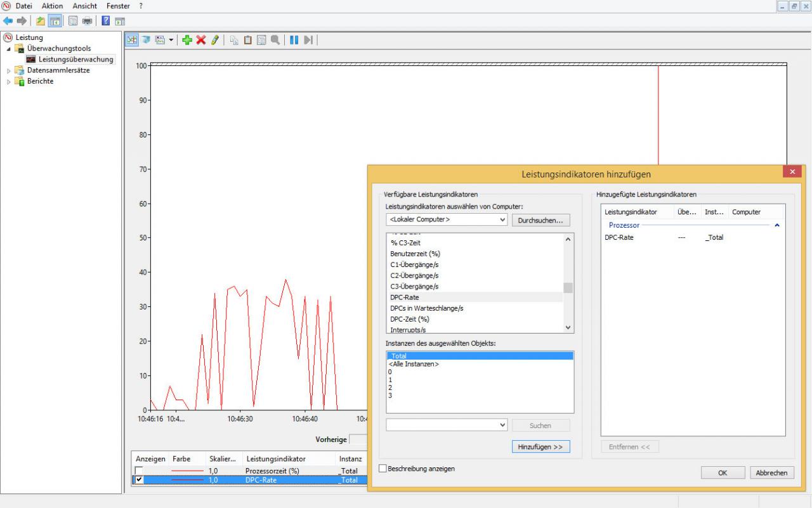The height and width of the screenshot is (508, 812).
Task: Toggle the action pane icon
Action: coord(120,21)
